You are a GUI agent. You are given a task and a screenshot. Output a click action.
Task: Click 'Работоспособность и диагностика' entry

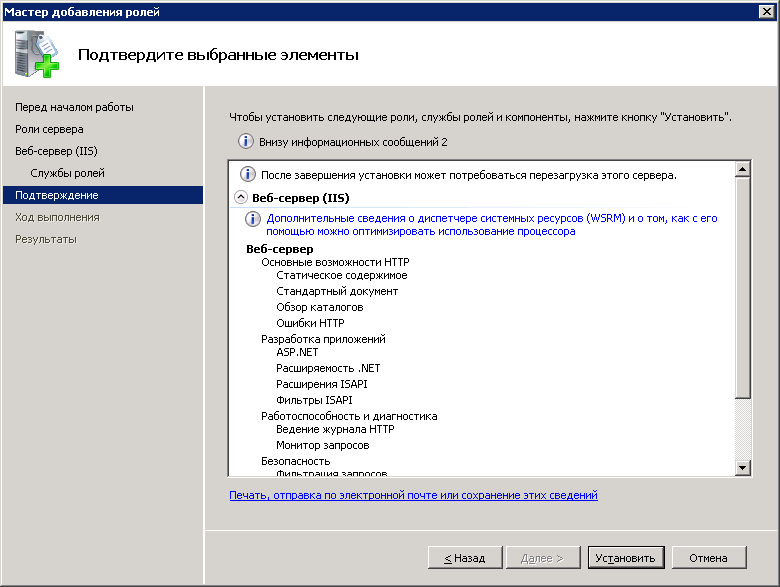point(349,416)
